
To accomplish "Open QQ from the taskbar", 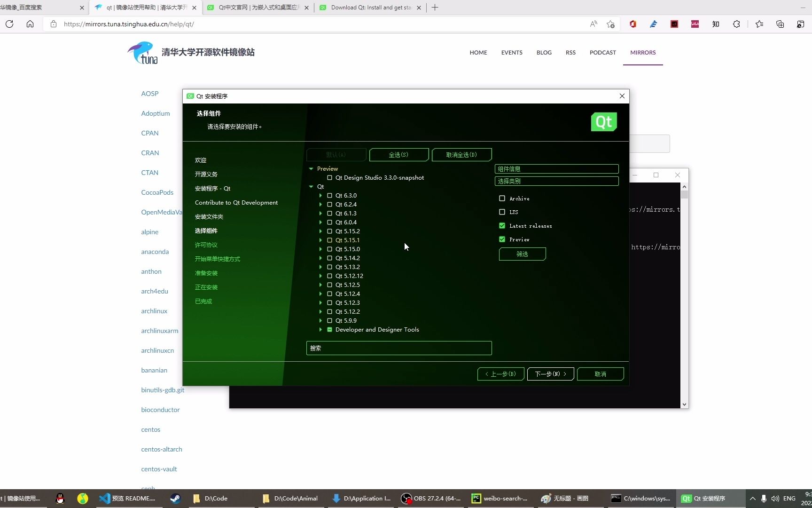I will (x=60, y=499).
